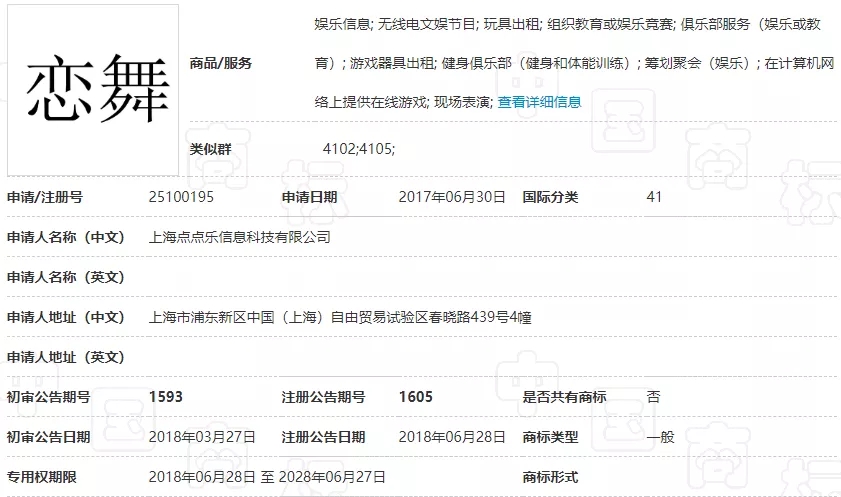Click the 商标形式 field label
841x497 pixels.
550,477
